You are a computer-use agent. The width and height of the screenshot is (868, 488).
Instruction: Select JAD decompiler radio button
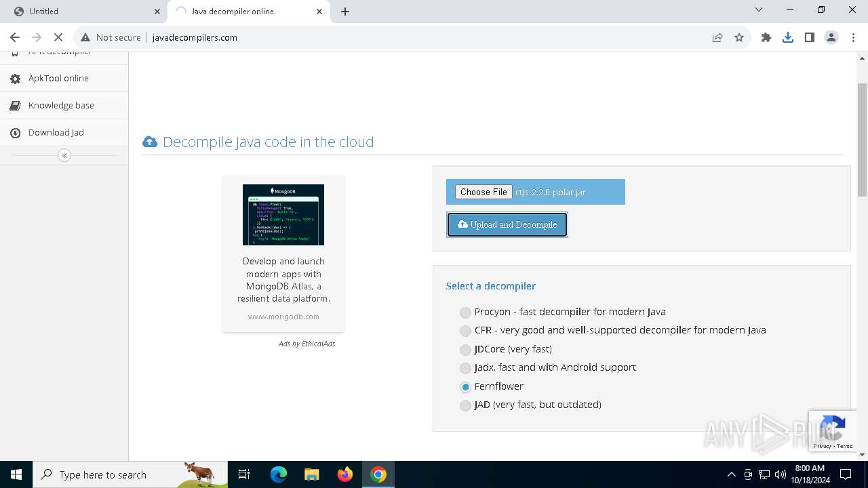click(465, 405)
